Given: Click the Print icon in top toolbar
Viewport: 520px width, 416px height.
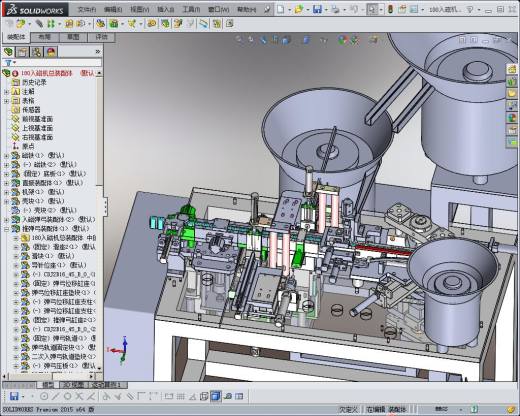Looking at the screenshot, I should pos(335,9).
